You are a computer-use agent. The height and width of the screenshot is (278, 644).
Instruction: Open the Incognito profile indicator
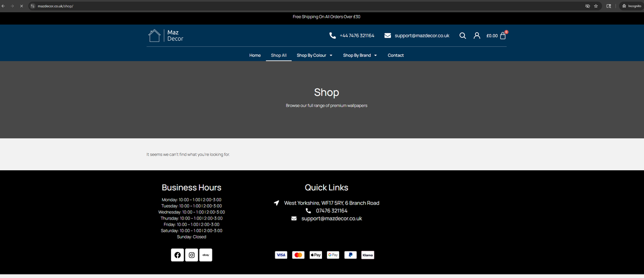point(631,6)
